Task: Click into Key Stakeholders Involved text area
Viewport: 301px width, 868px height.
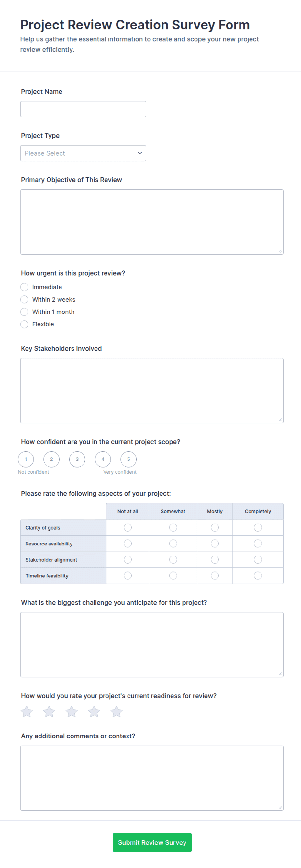Action: (152, 390)
